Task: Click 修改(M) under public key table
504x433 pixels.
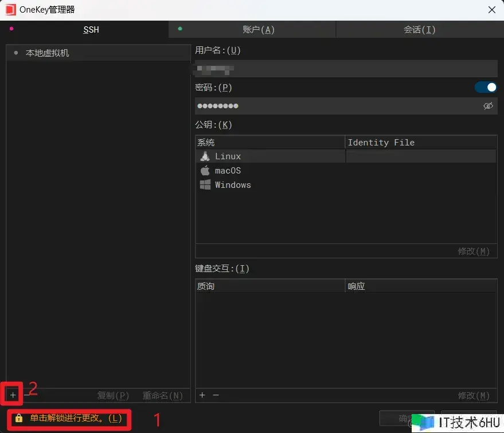Action: coord(474,251)
